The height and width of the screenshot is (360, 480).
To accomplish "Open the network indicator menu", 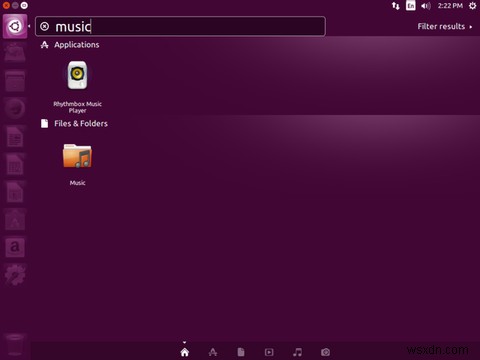I will click(396, 6).
